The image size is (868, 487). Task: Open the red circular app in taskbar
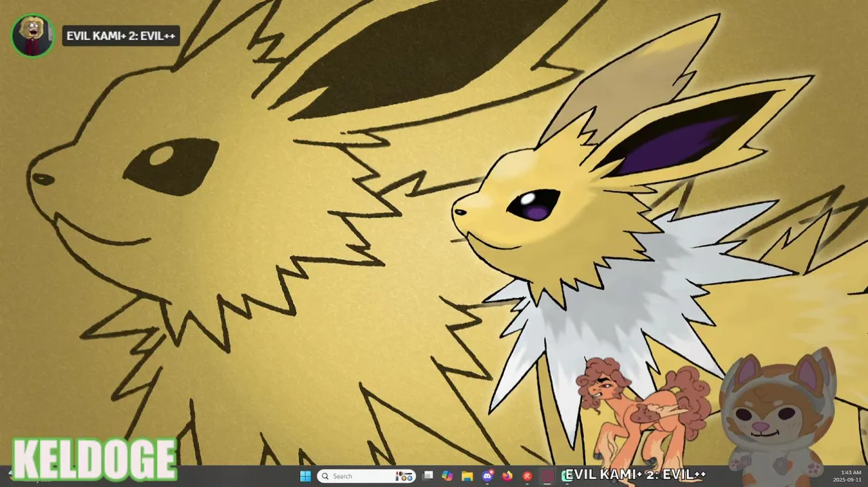[527, 476]
